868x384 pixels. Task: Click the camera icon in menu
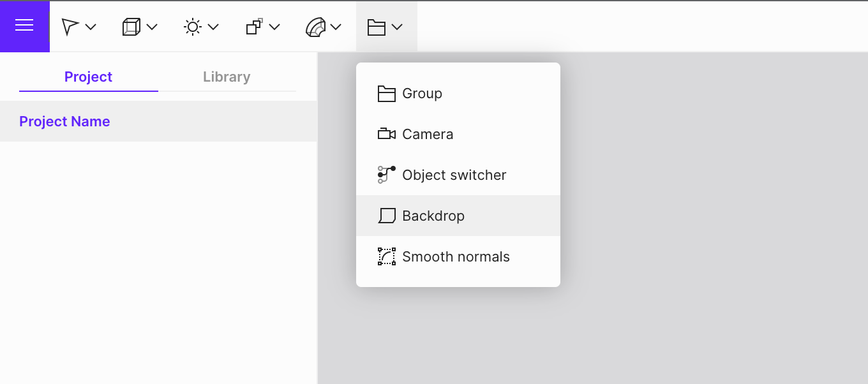click(386, 134)
